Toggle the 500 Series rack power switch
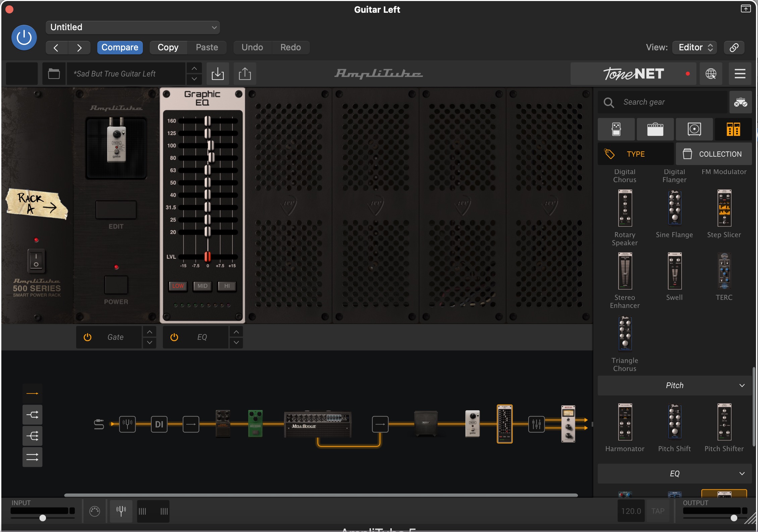The height and width of the screenshot is (532, 758). click(x=36, y=261)
